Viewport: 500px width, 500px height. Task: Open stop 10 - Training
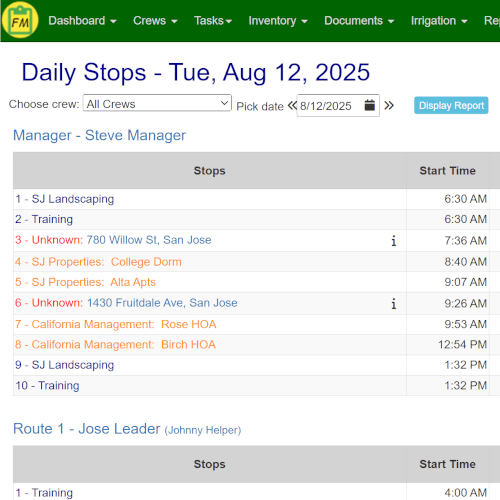pyautogui.click(x=47, y=386)
